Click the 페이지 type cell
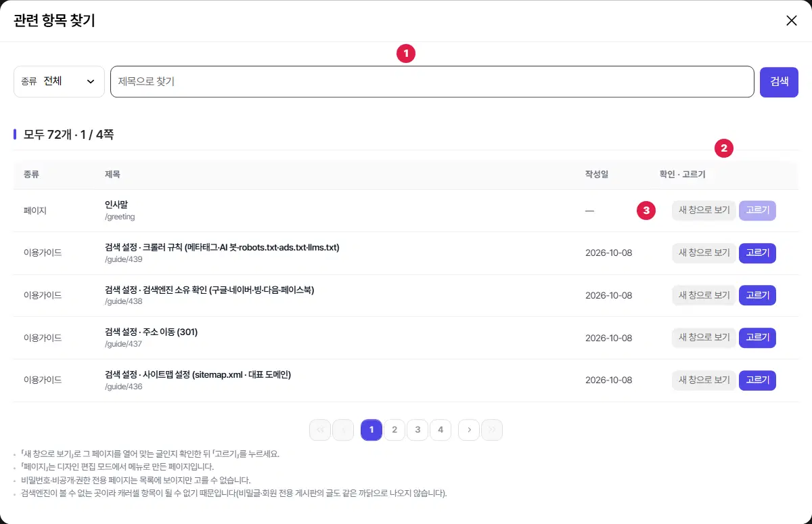 point(35,211)
